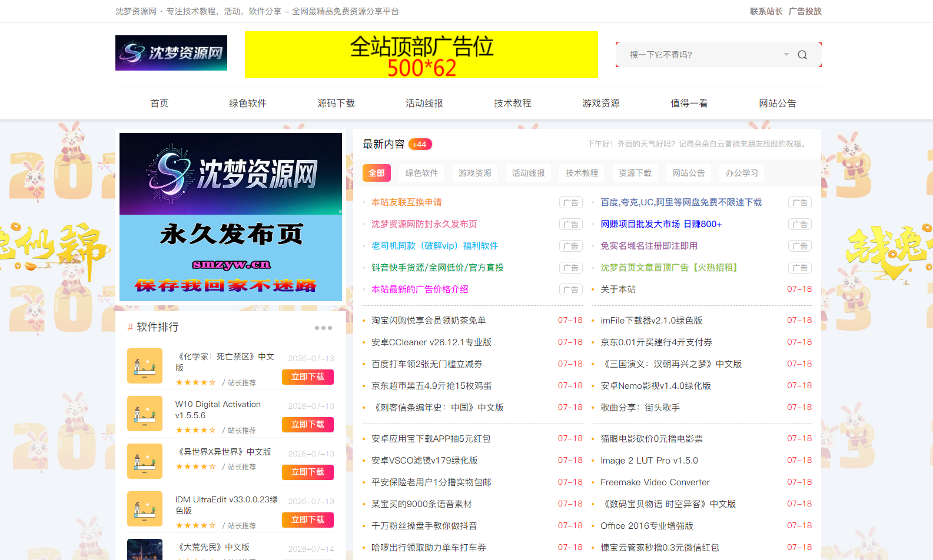
Task: Open the 某宝买的9000条语音素材 article
Action: pyautogui.click(x=421, y=504)
